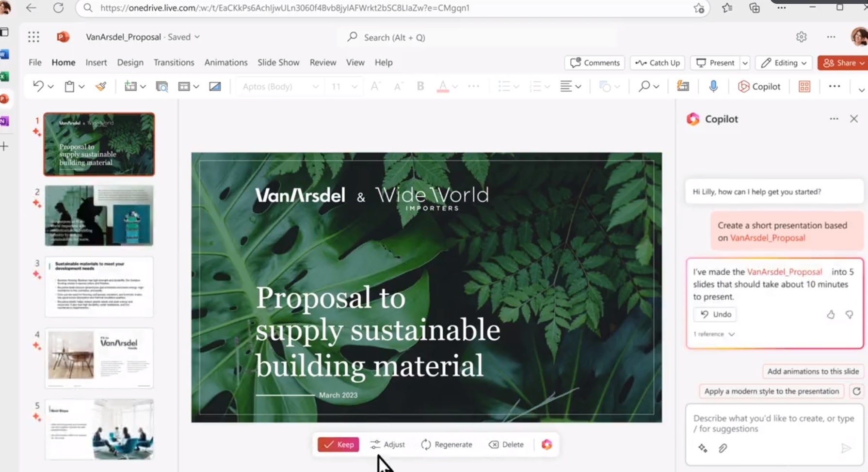
Task: Click the Add animations to this slide suggestion
Action: 813,371
